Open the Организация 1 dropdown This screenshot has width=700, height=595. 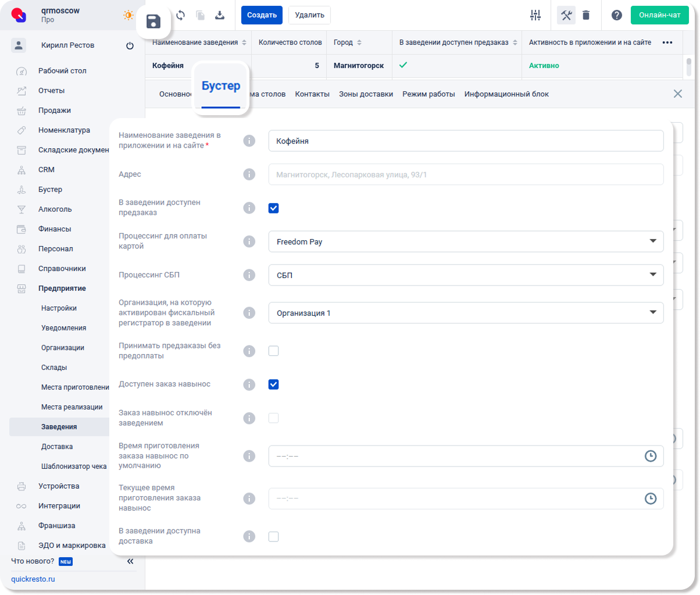click(466, 313)
